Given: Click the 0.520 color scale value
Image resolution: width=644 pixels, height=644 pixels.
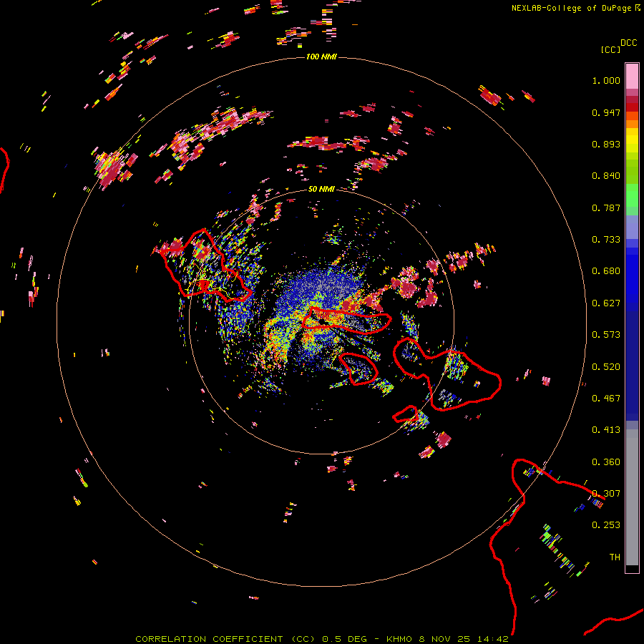Looking at the screenshot, I should pyautogui.click(x=606, y=367).
